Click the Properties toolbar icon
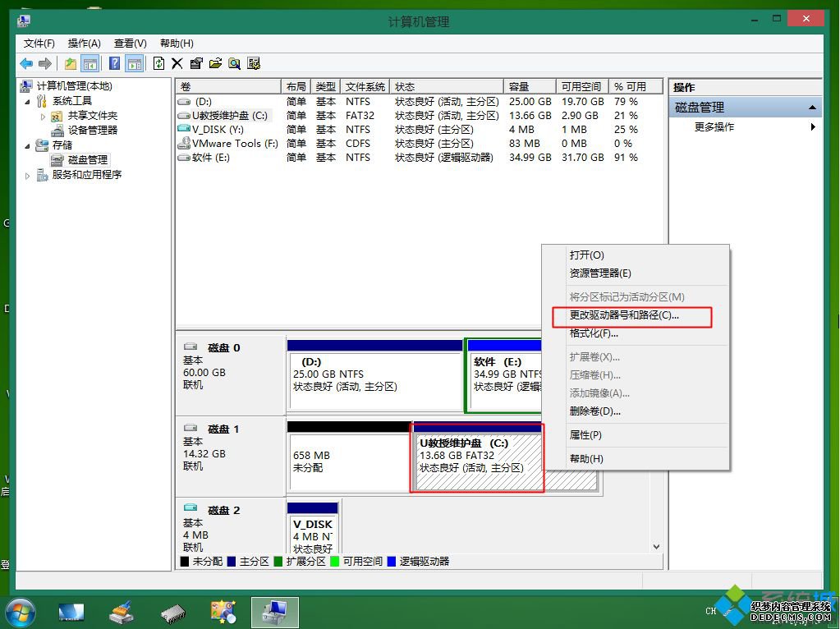The image size is (840, 629). pos(196,64)
